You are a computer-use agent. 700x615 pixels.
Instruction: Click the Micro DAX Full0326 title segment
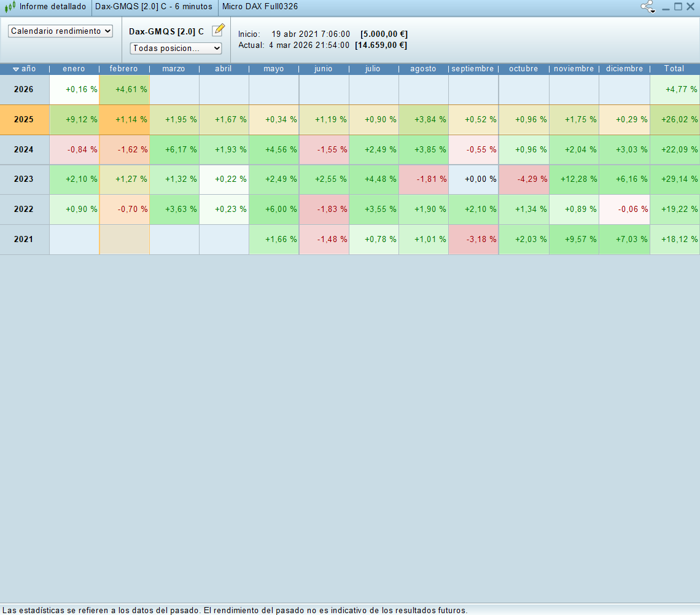tap(260, 7)
